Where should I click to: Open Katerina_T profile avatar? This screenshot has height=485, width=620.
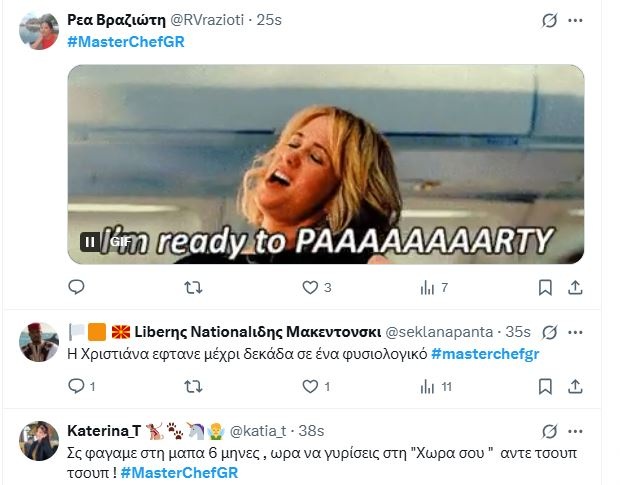pos(39,441)
